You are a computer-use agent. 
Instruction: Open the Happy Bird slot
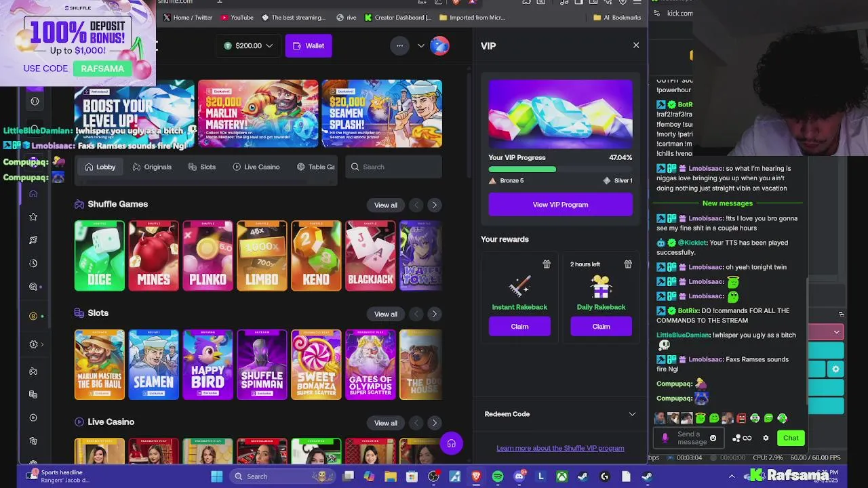coord(208,365)
